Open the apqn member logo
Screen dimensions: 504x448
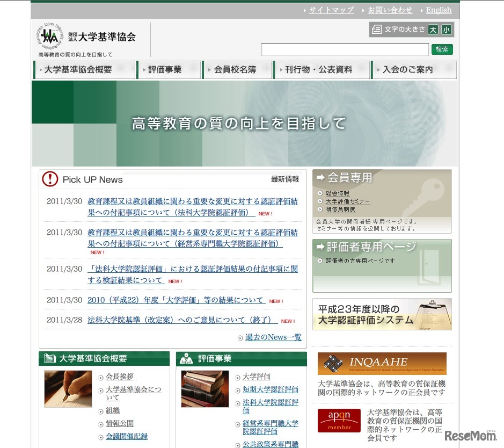pyautogui.click(x=339, y=421)
